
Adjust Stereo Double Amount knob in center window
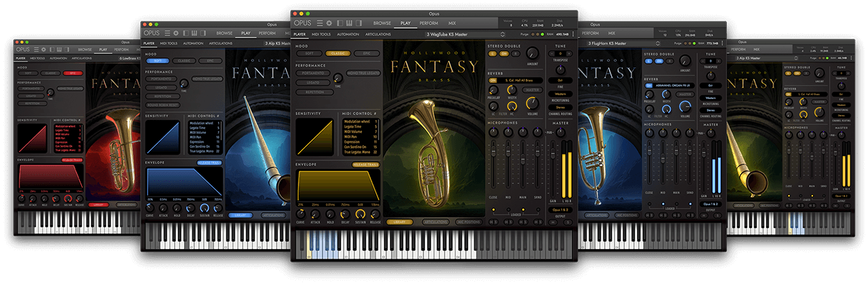532,53
